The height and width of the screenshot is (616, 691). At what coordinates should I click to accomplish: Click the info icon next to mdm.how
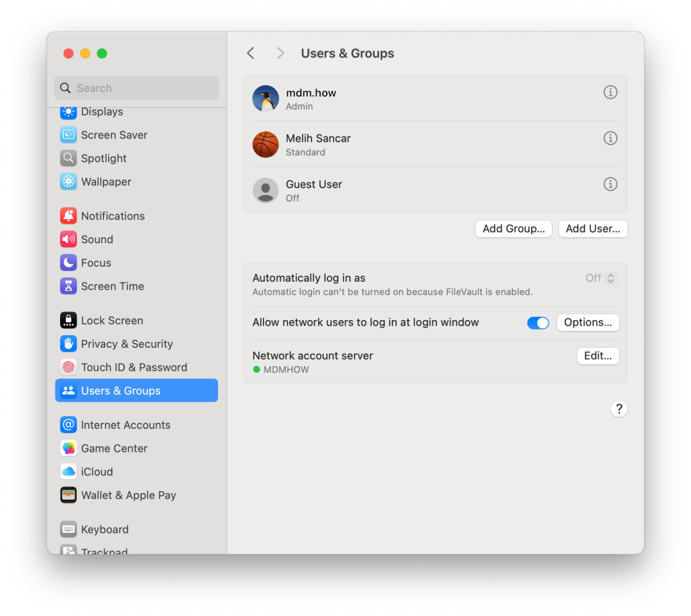[610, 93]
